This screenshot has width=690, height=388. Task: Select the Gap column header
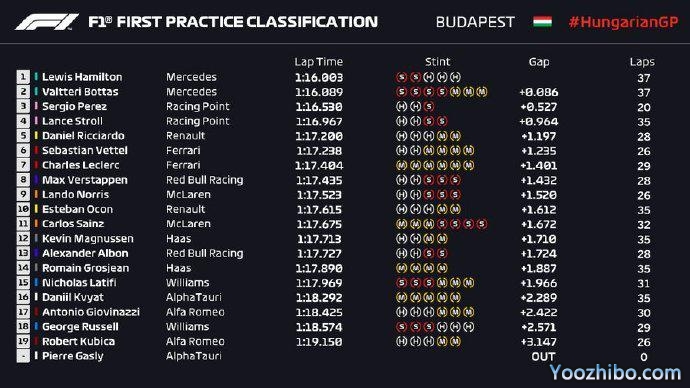click(539, 62)
